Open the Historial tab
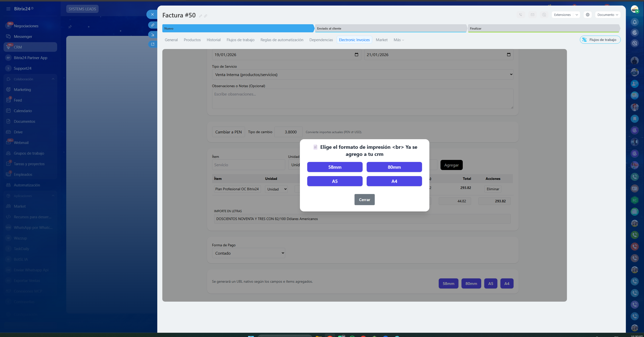644x337 pixels. coord(214,40)
